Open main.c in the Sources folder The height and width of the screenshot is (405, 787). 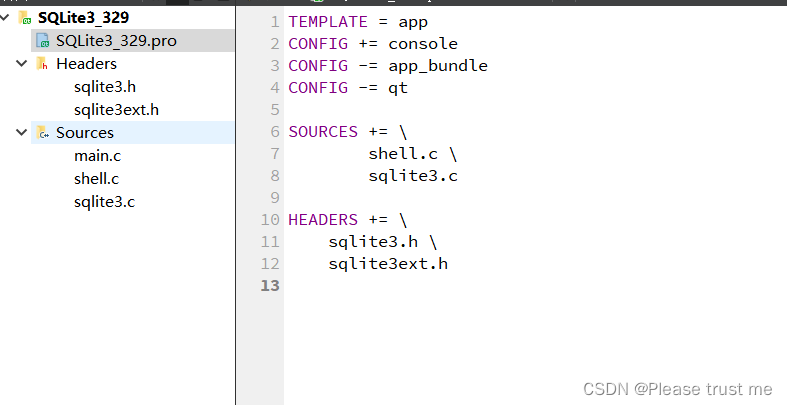[x=97, y=156]
